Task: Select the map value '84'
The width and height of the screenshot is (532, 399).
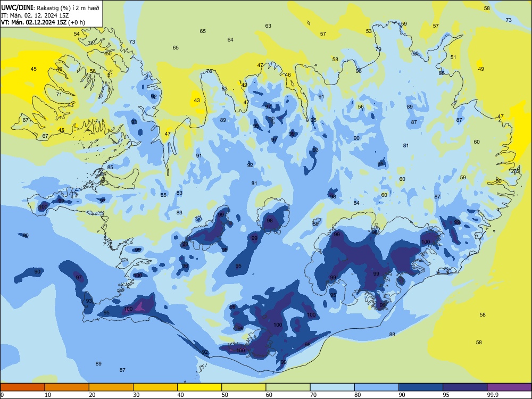Action: coord(356,203)
